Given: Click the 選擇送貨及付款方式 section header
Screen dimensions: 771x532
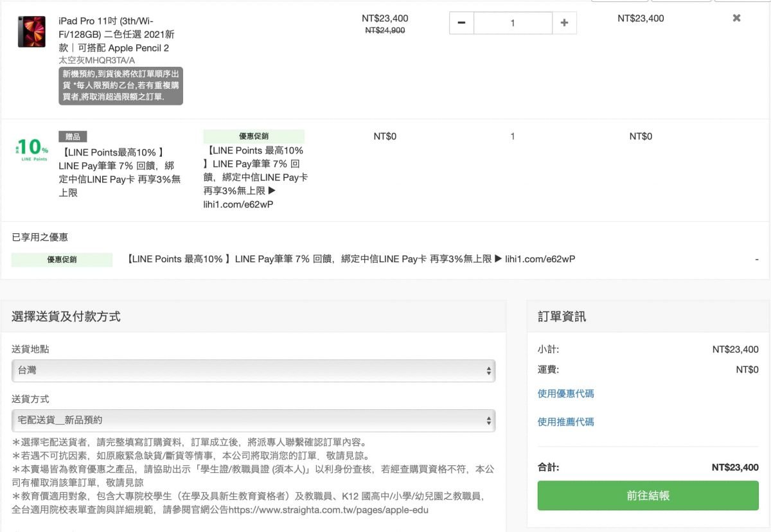Looking at the screenshot, I should pyautogui.click(x=66, y=316).
